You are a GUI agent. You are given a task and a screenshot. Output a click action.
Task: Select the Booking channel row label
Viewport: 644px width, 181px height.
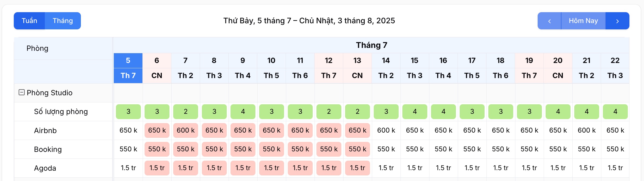coord(48,150)
